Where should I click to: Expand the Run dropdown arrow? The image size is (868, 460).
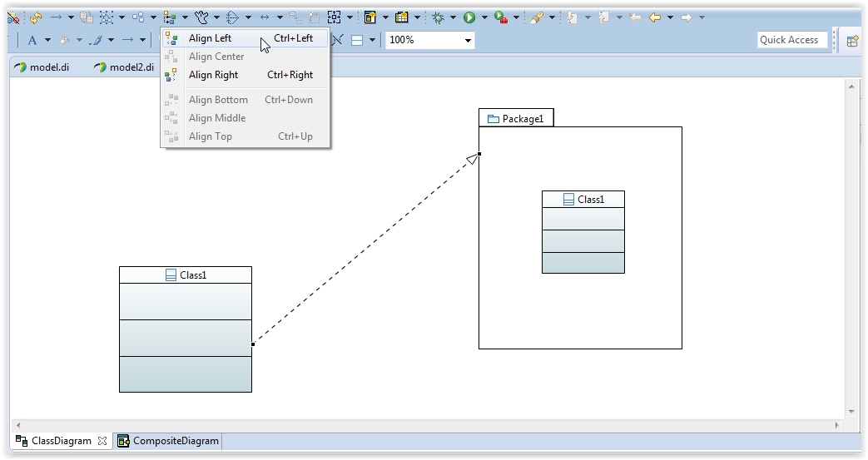pyautogui.click(x=484, y=17)
